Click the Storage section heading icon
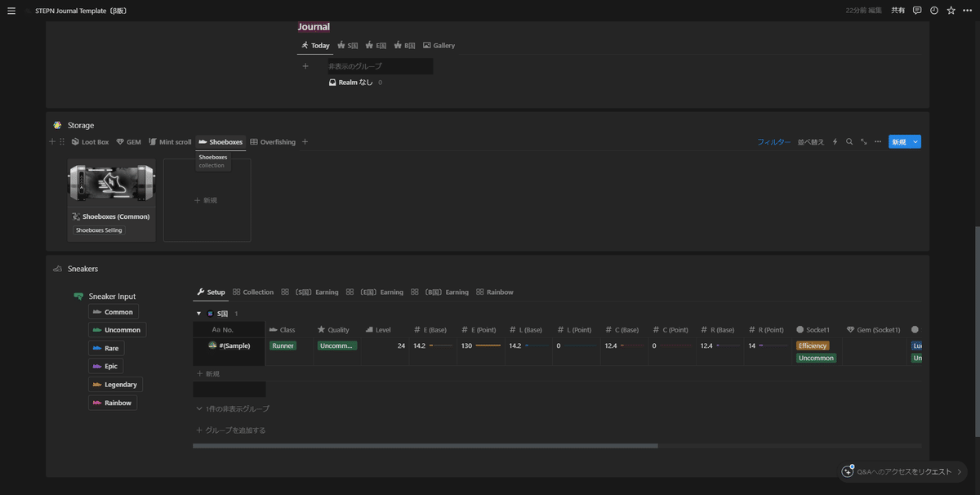 click(57, 126)
